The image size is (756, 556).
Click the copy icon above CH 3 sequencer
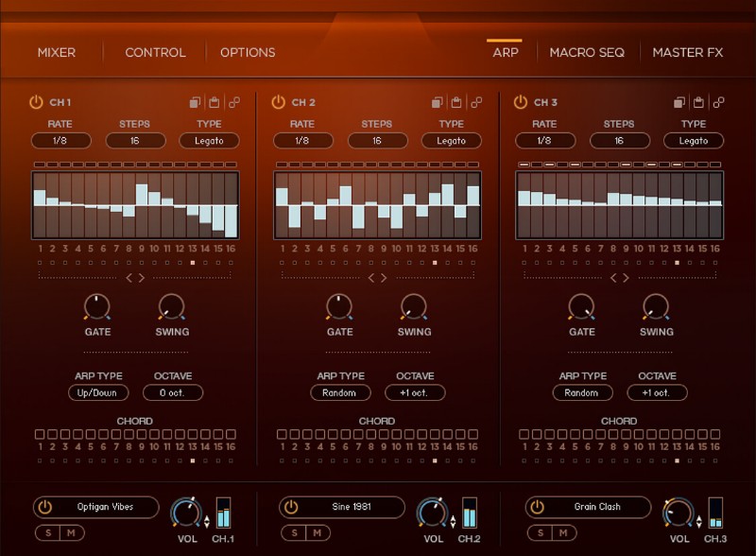coord(679,100)
